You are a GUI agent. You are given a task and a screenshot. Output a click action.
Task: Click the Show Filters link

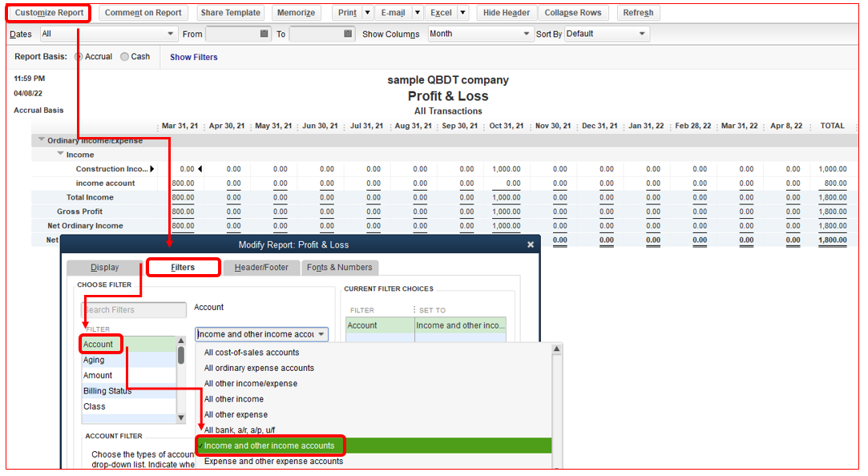[x=193, y=57]
